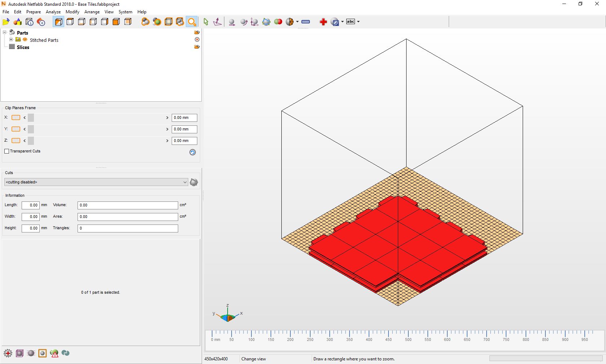Screen dimensions: 606x364
Task: Open a part using the add part icon
Action: click(18, 22)
